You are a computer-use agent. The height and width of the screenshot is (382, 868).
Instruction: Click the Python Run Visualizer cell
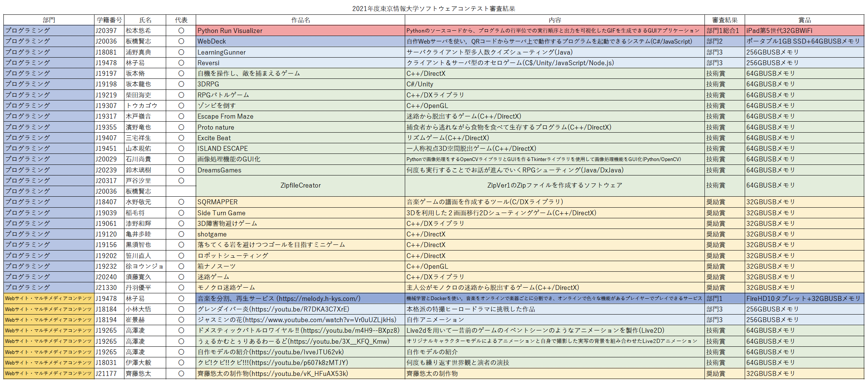coord(300,31)
